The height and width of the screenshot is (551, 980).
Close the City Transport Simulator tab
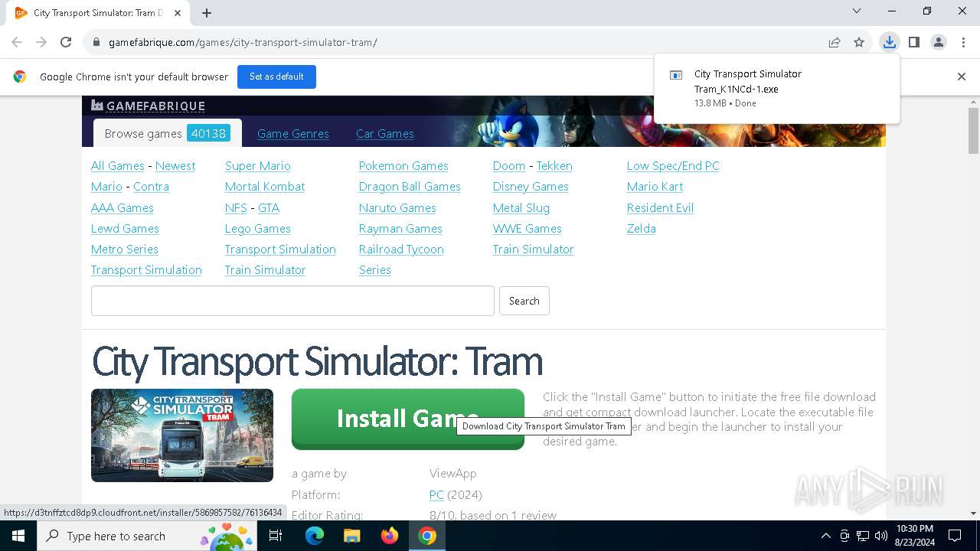178,13
